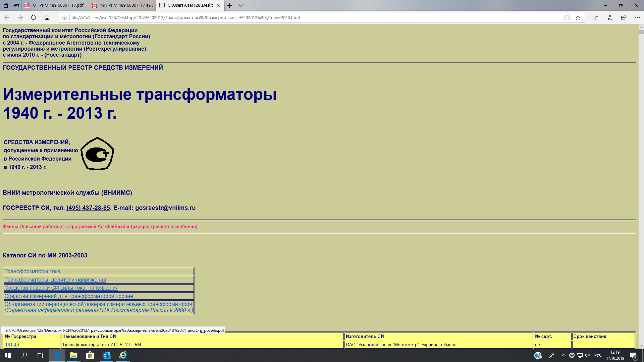Open Settings and more ellipsis menu

coord(637,17)
